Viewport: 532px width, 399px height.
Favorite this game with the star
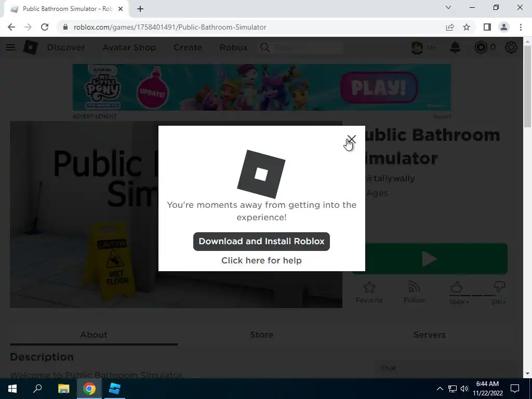[x=369, y=292]
